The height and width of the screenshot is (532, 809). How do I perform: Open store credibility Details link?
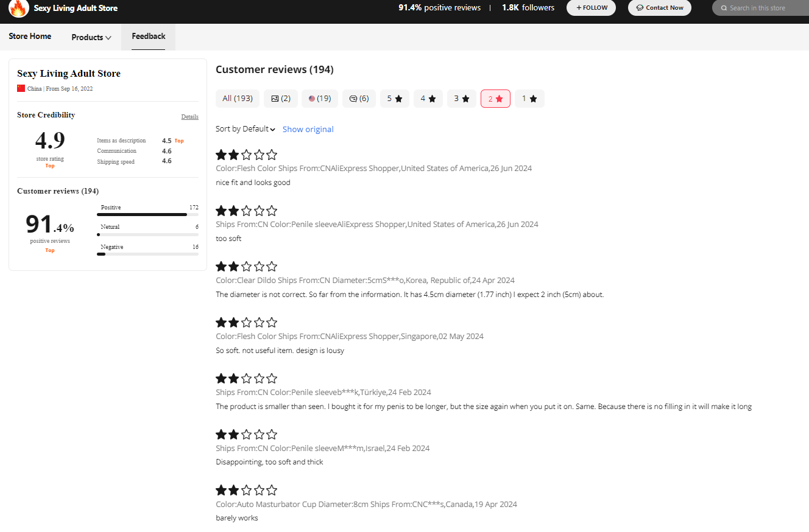click(x=189, y=117)
